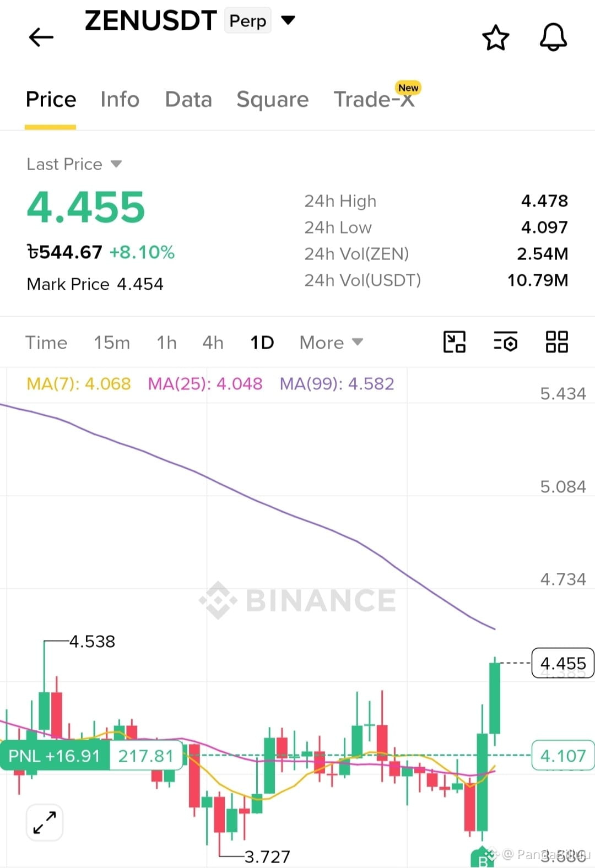
Task: Open the Trade-X tab
Action: (x=375, y=100)
